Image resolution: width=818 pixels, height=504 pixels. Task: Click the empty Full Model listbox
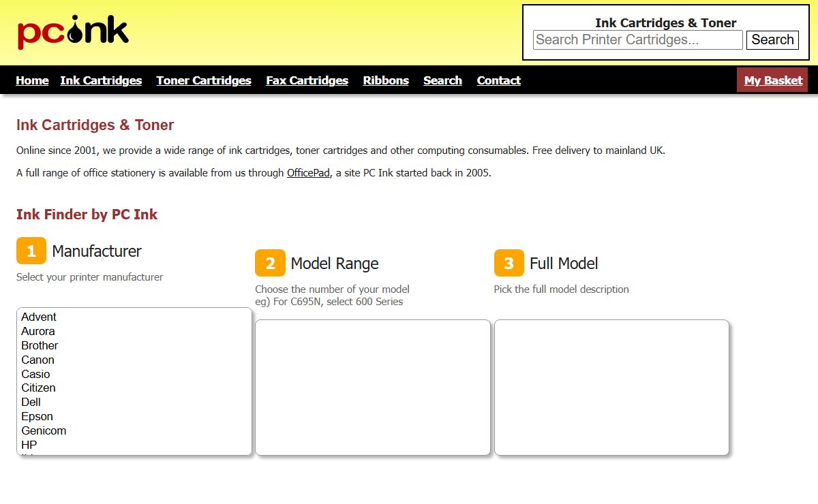tap(611, 388)
